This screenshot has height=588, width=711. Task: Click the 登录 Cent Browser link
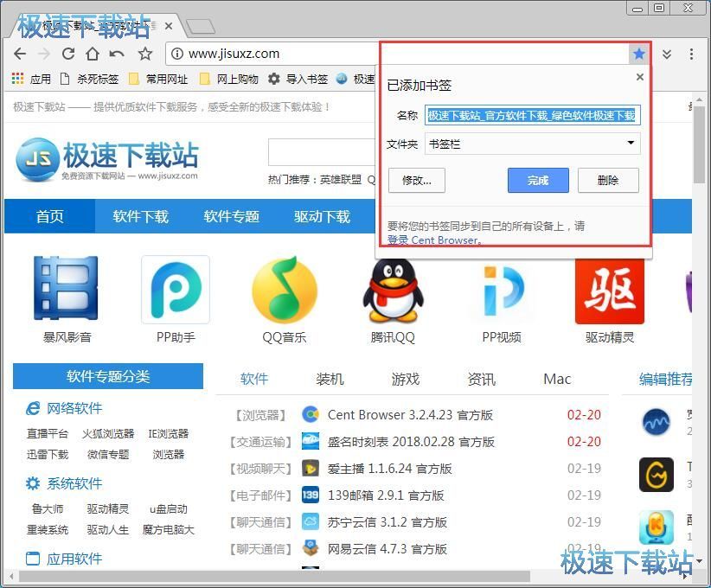pyautogui.click(x=433, y=240)
